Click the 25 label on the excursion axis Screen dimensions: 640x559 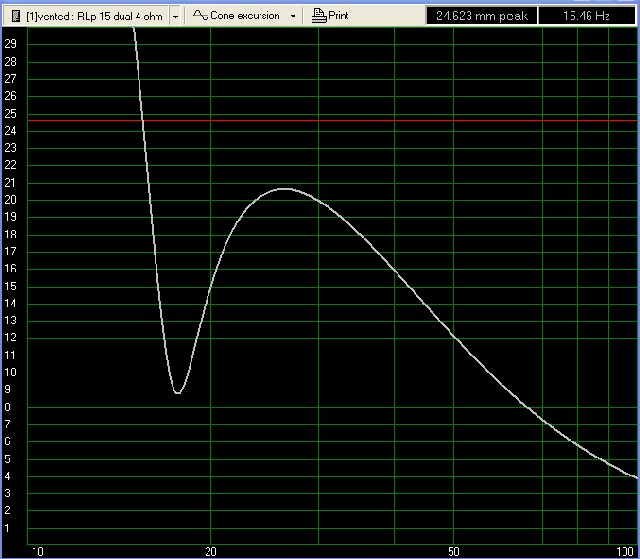tap(10, 113)
